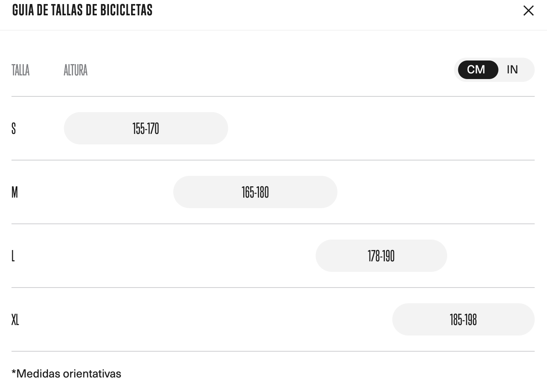
Task: Switch measurement units to IN
Action: click(x=512, y=70)
